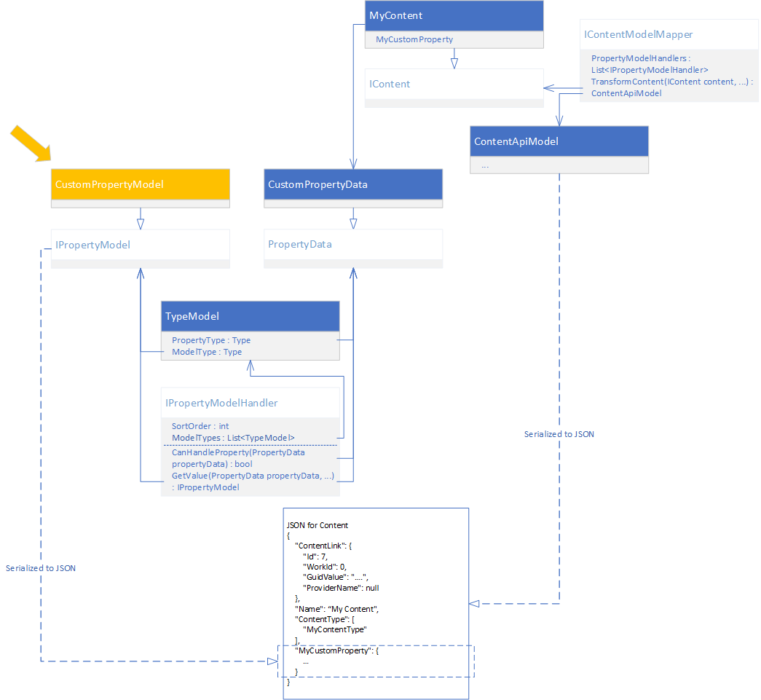The image size is (761, 700).
Task: Select the TypeModel class header
Action: [250, 316]
